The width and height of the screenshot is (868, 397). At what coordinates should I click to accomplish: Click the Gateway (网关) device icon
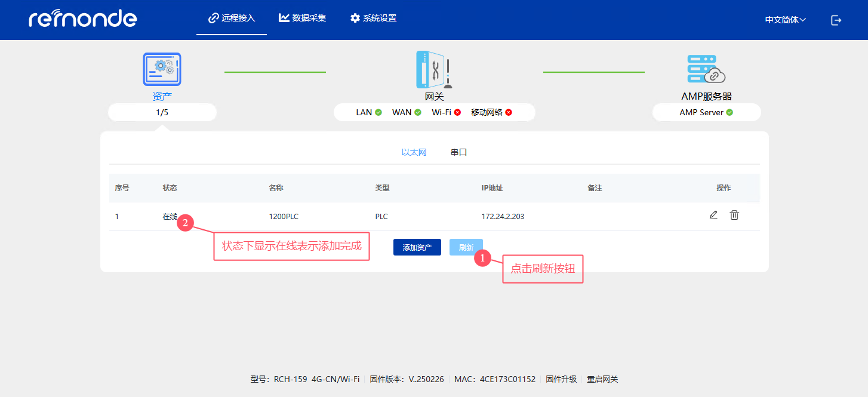click(434, 69)
